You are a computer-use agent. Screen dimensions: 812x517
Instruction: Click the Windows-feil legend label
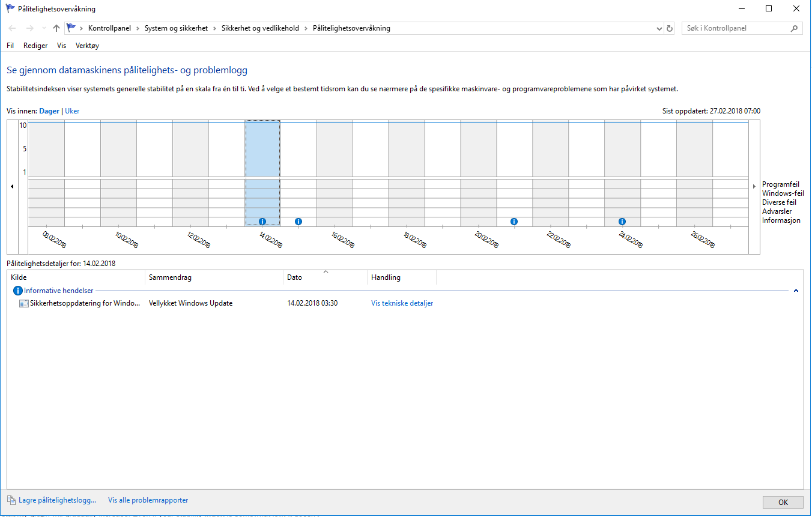pos(783,194)
